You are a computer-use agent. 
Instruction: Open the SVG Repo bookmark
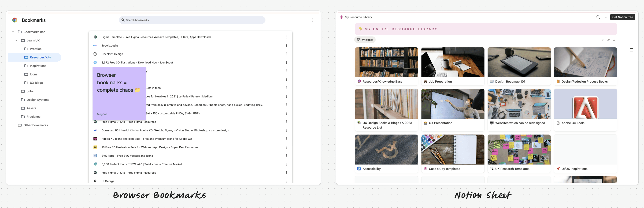(x=127, y=156)
